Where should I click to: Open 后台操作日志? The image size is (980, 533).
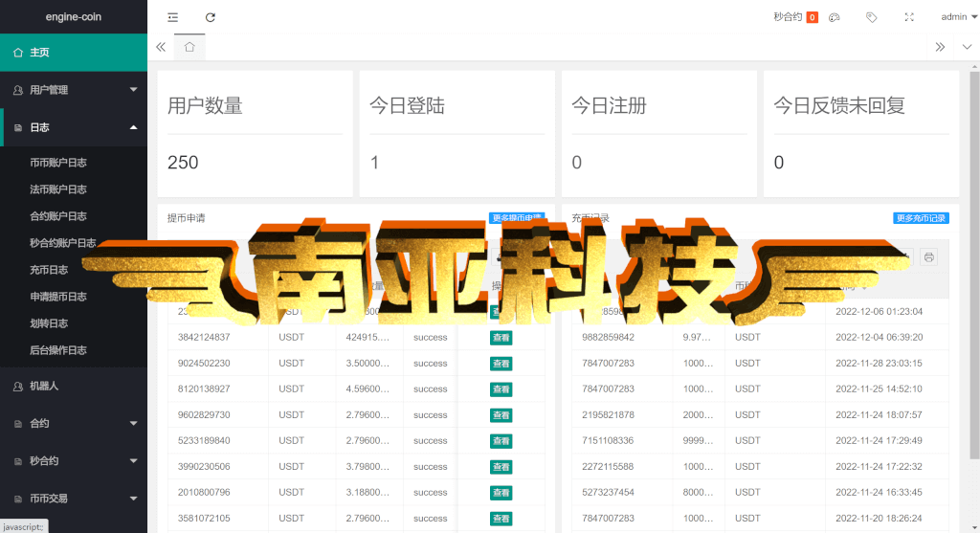click(x=58, y=350)
